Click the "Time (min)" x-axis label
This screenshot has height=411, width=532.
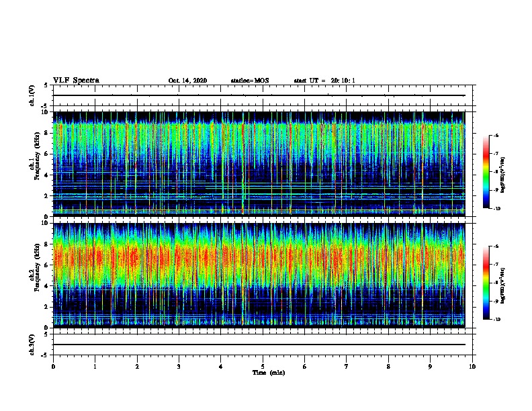[269, 373]
